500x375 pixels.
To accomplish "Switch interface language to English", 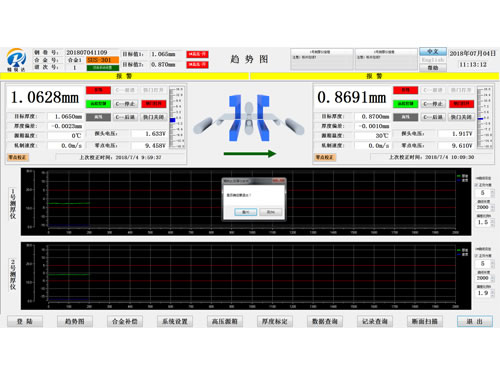I will point(433,60).
